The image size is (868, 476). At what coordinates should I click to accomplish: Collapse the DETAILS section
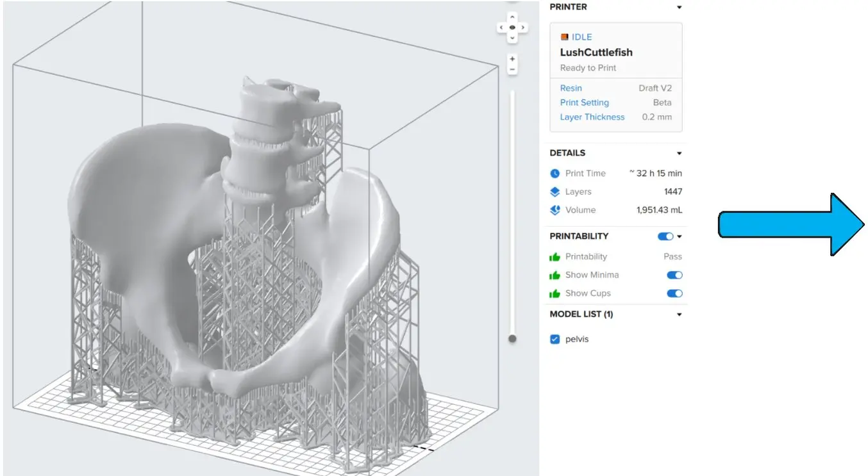tap(680, 153)
